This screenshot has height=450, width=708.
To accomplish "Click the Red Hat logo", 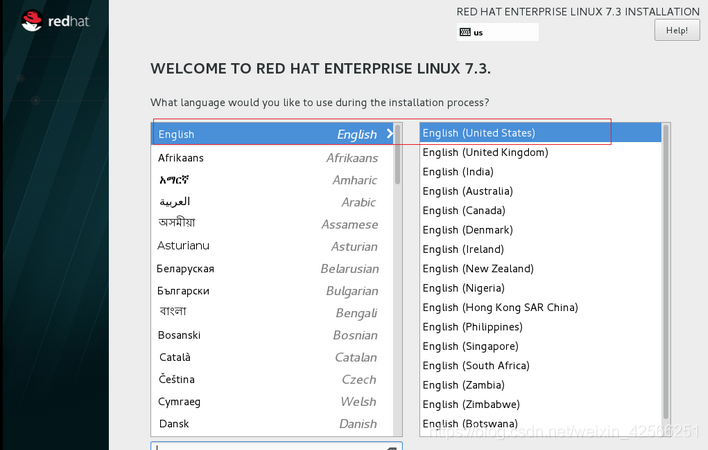I will tap(55, 21).
